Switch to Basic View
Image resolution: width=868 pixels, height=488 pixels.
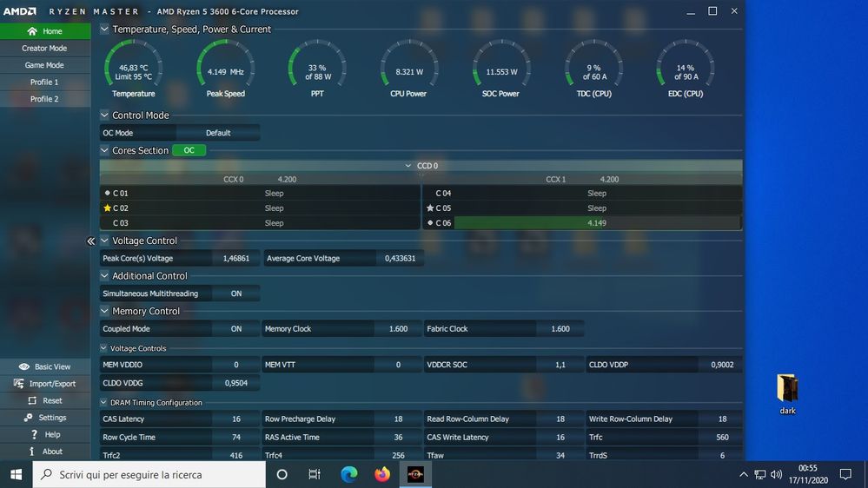click(45, 366)
